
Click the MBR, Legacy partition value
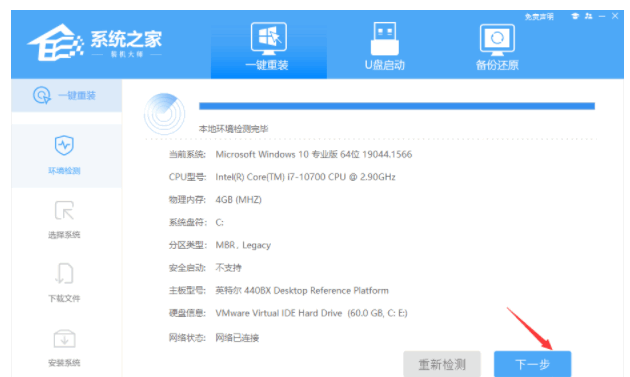(243, 245)
